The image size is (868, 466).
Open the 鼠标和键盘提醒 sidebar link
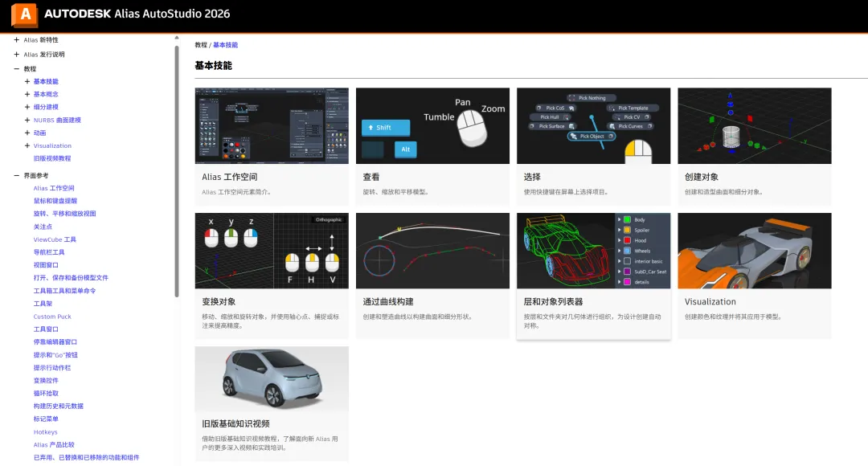tap(55, 201)
